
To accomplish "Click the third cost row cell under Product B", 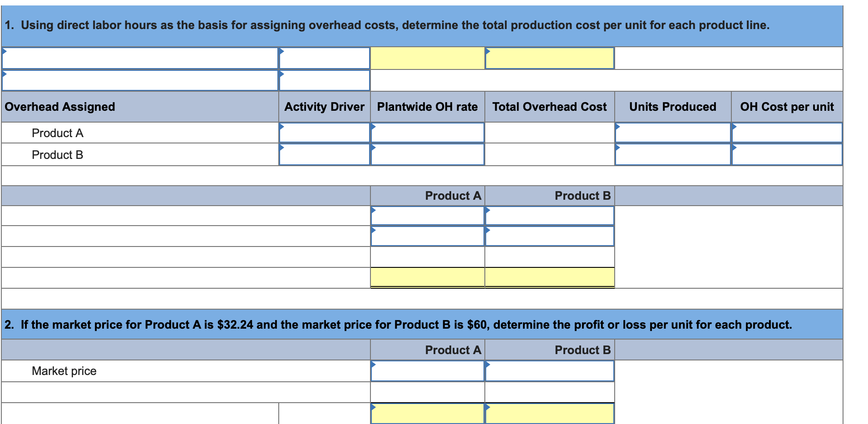I will point(550,257).
